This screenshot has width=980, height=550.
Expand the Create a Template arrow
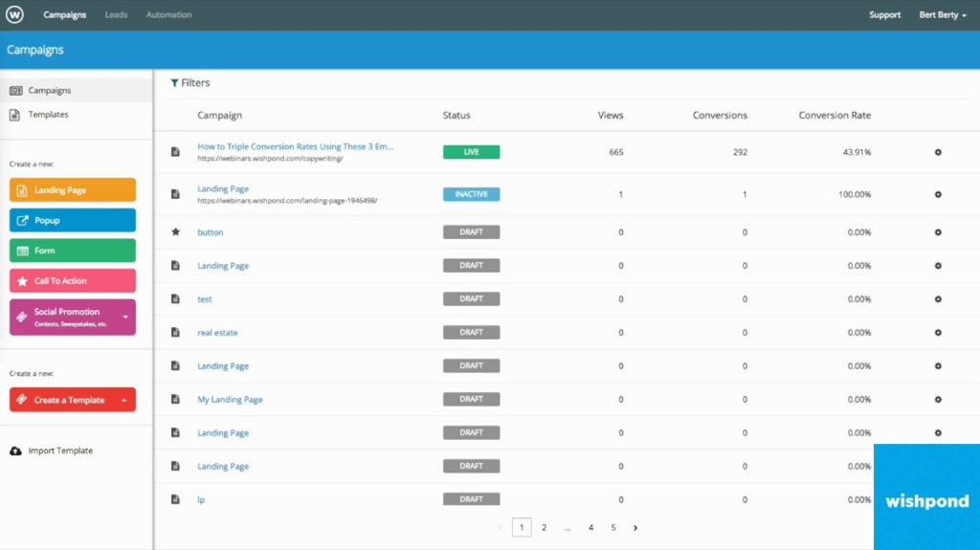124,400
